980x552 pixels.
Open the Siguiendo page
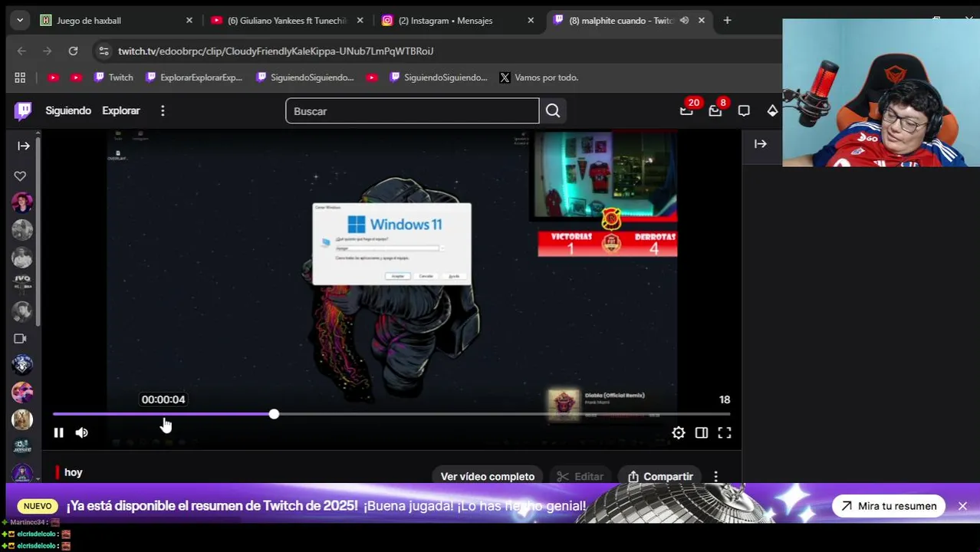(68, 110)
